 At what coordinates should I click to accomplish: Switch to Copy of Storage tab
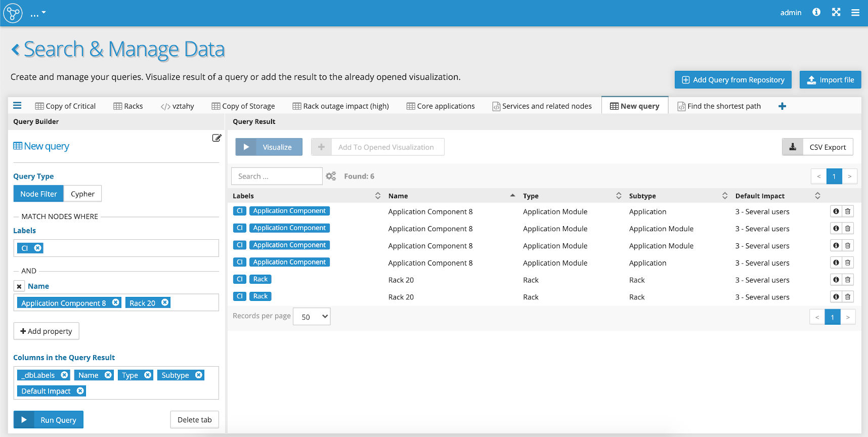[243, 106]
